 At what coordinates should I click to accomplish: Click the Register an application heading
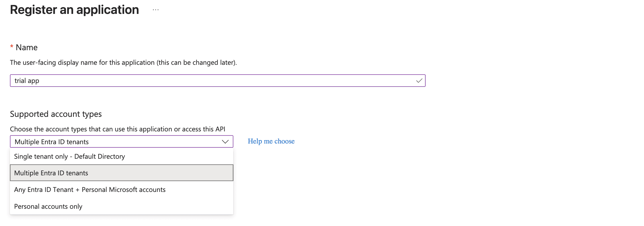coord(74,10)
